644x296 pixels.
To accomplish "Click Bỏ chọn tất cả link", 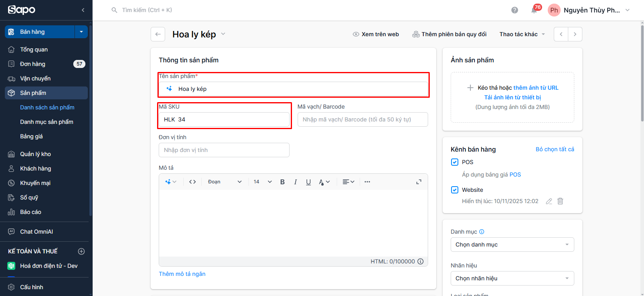I will pyautogui.click(x=555, y=149).
